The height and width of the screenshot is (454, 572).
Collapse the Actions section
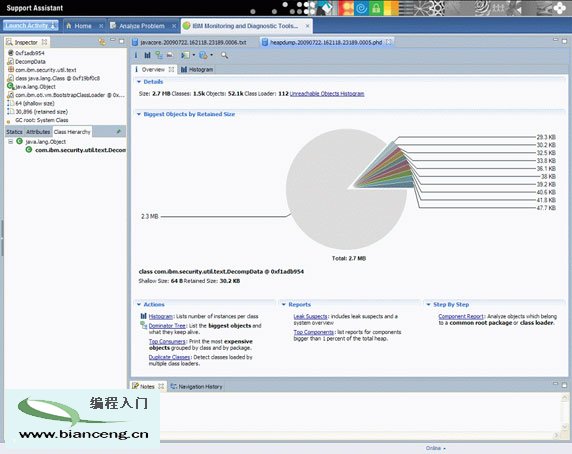coord(139,304)
